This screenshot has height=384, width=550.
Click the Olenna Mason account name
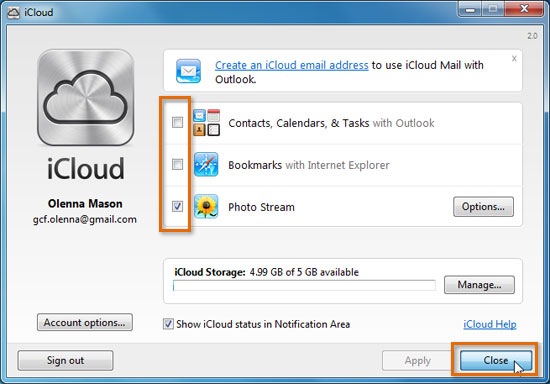click(x=85, y=204)
